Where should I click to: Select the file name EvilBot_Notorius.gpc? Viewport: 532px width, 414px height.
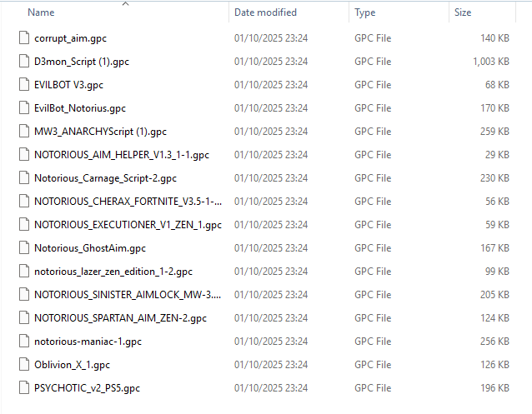(80, 108)
